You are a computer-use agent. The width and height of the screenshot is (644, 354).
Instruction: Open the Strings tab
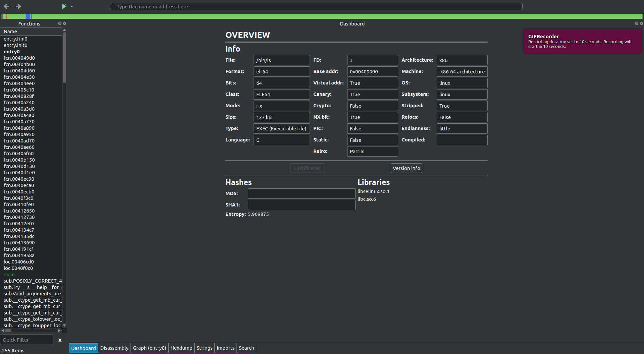pos(205,348)
